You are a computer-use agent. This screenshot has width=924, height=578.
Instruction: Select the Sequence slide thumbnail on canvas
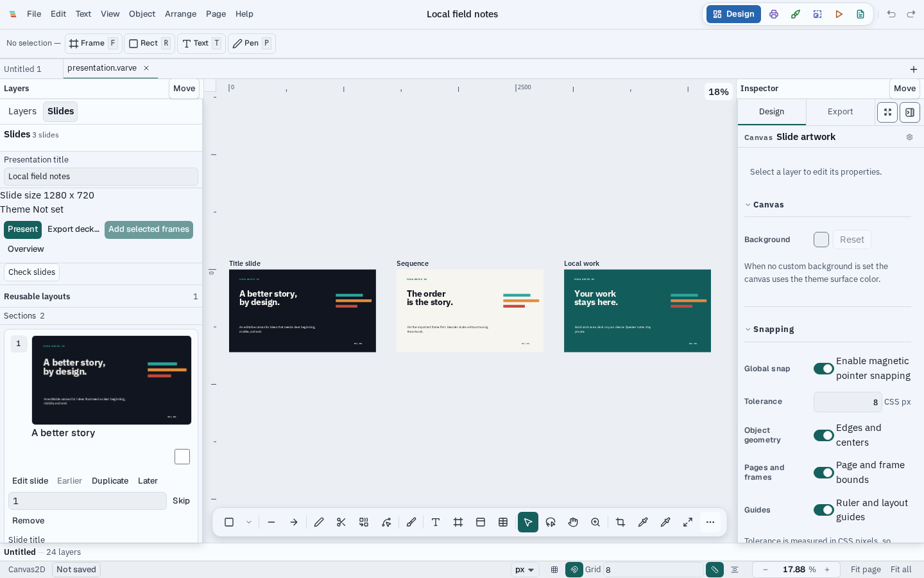click(470, 311)
